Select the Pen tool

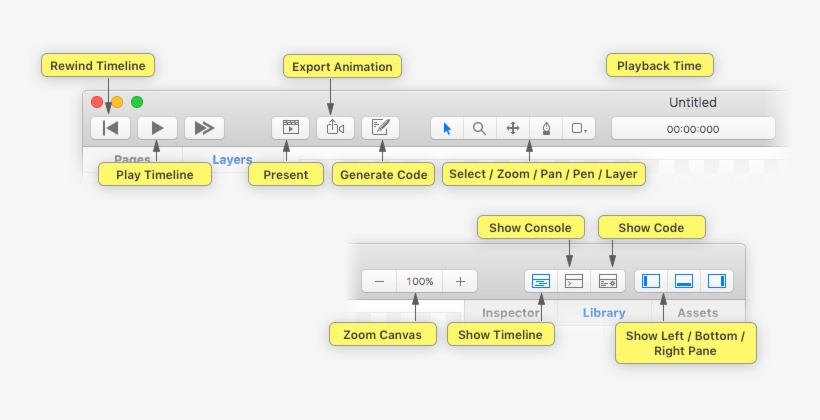[546, 128]
